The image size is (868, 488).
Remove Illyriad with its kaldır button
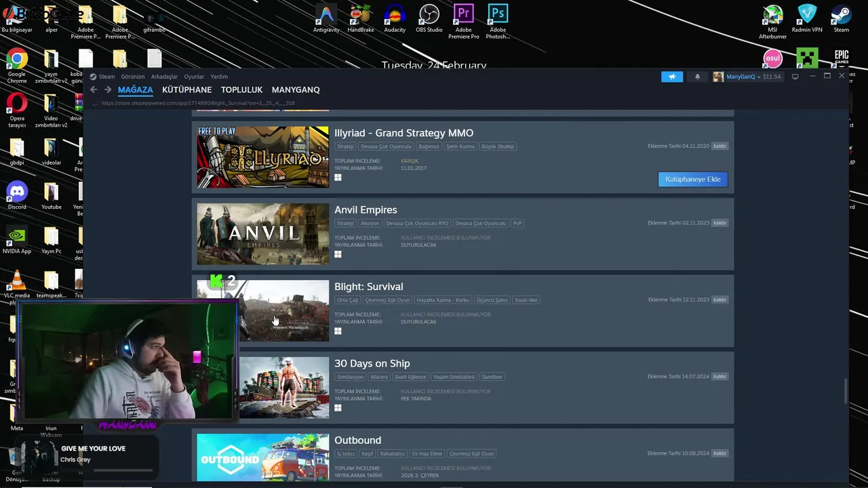click(x=719, y=146)
